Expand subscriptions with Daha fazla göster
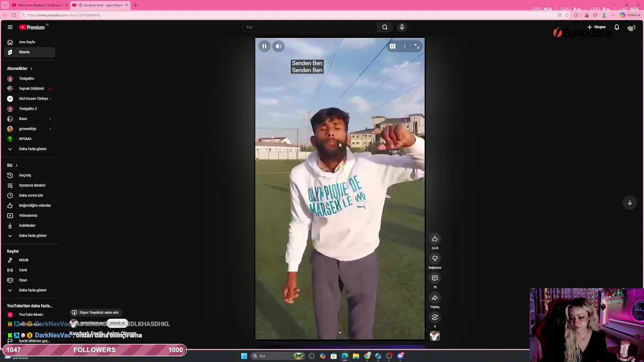Viewport: 644px width, 362px height. [29, 149]
